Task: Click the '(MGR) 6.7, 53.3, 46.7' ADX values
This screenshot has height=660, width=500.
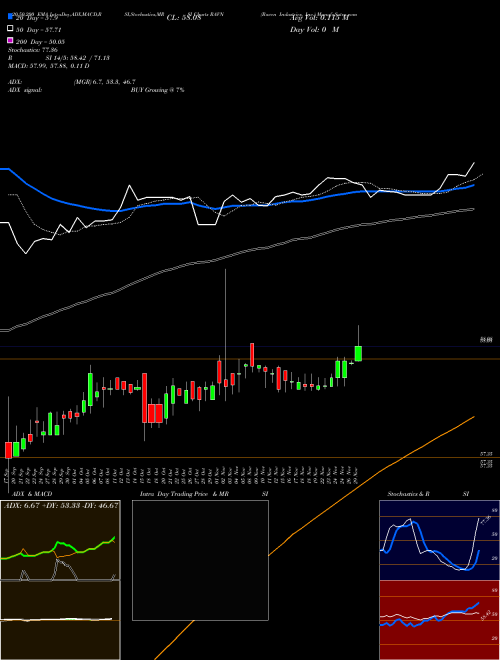Action: [x=104, y=82]
